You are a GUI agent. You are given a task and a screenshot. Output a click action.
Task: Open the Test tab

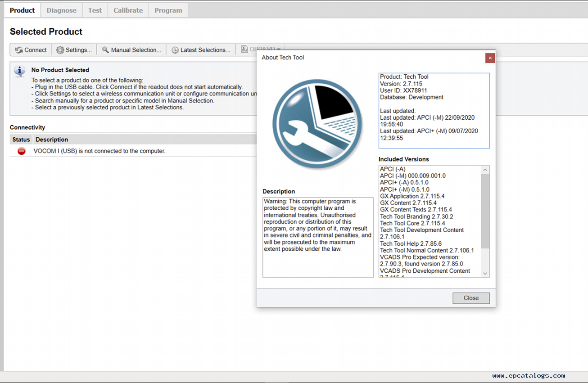click(x=95, y=10)
